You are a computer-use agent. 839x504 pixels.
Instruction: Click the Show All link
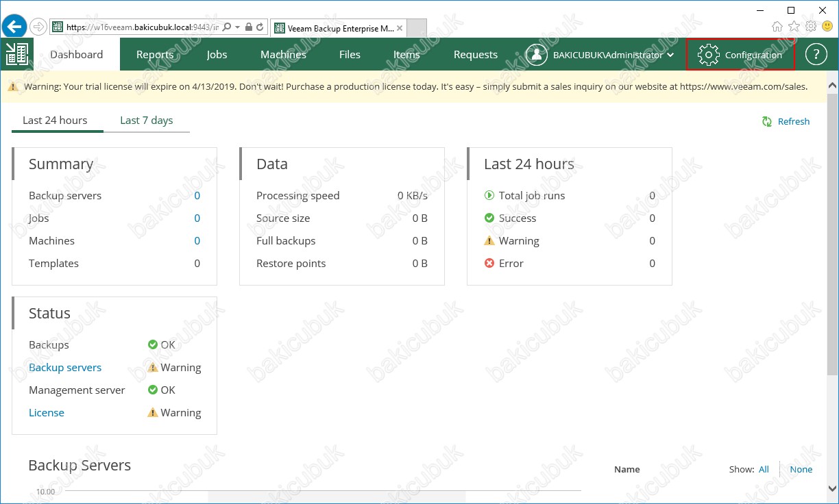764,469
